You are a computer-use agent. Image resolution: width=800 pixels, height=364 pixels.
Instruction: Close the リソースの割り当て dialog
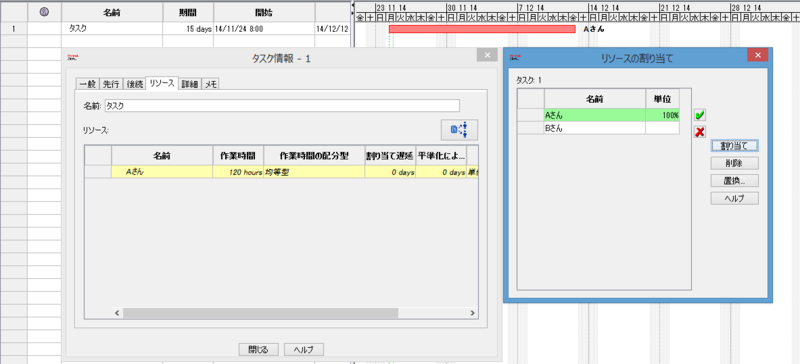click(758, 55)
